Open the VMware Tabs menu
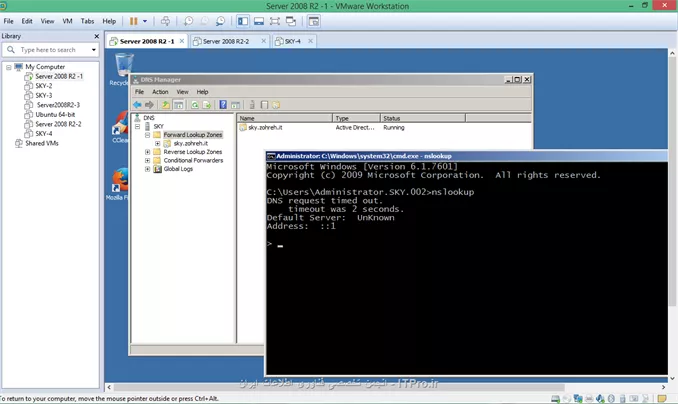678x404 pixels. coord(87,21)
